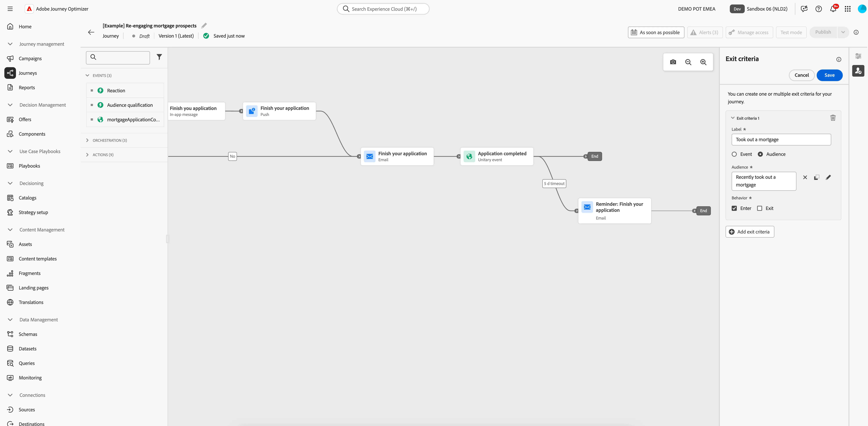Select the Reminder: Finish your application email node
This screenshot has height=426, width=868.
[615, 211]
